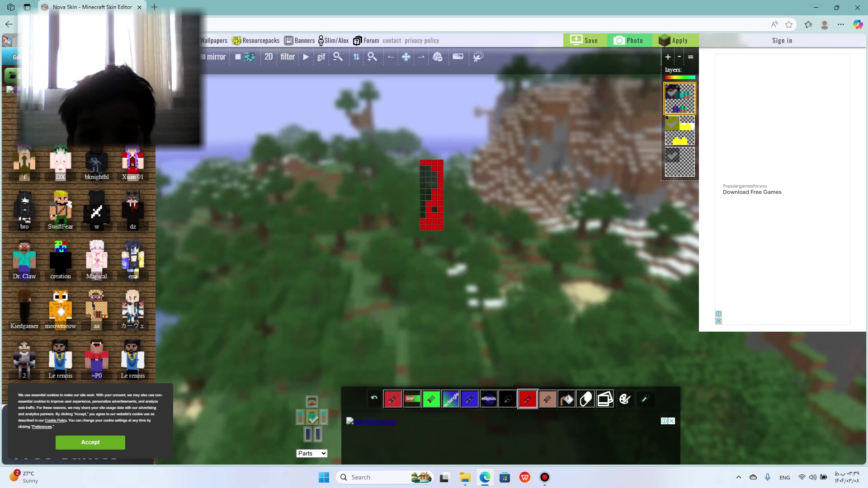Toggle the head part in body selector
The width and height of the screenshot is (868, 488).
(311, 402)
